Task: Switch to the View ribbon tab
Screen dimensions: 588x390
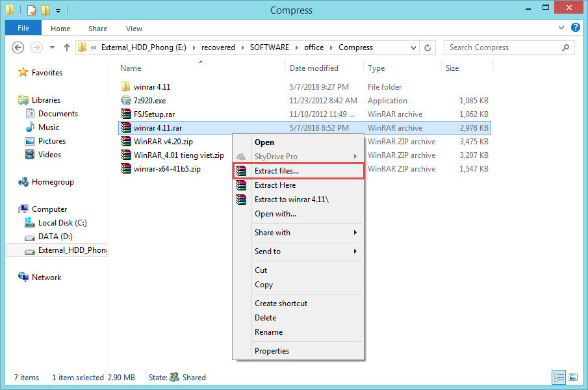Action: [134, 29]
